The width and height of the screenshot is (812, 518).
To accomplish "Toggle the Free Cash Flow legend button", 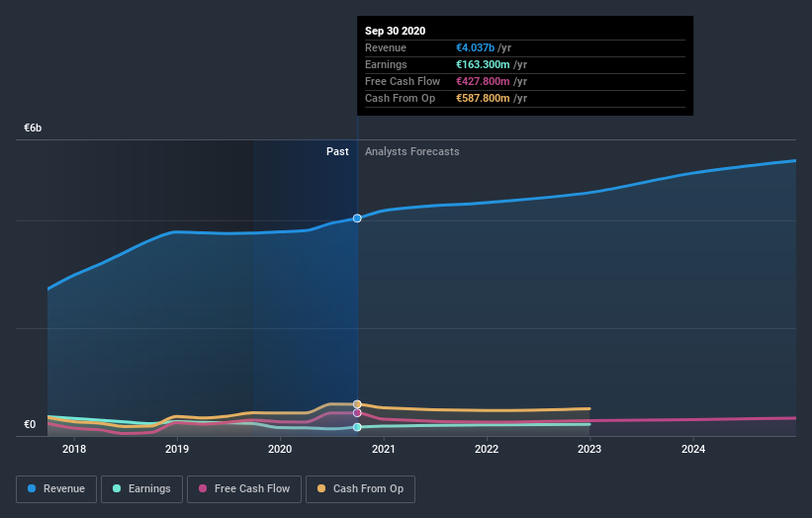I will (244, 489).
